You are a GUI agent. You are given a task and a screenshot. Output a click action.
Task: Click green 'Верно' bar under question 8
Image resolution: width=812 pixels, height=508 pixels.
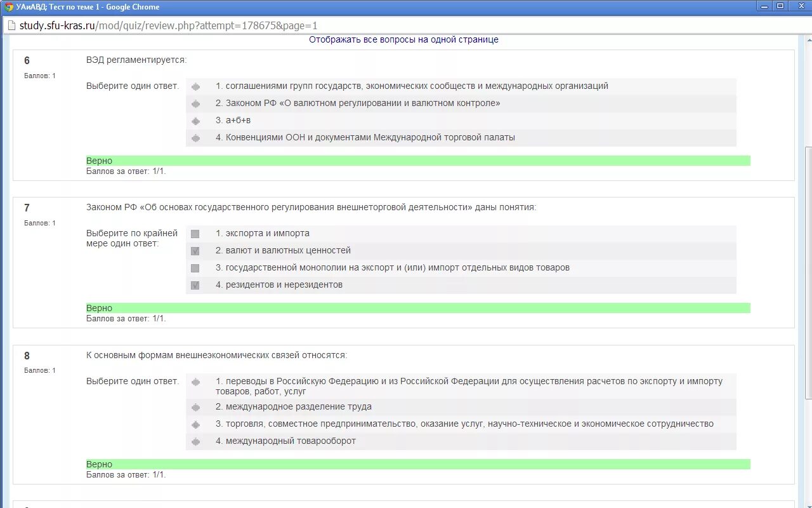pos(418,464)
